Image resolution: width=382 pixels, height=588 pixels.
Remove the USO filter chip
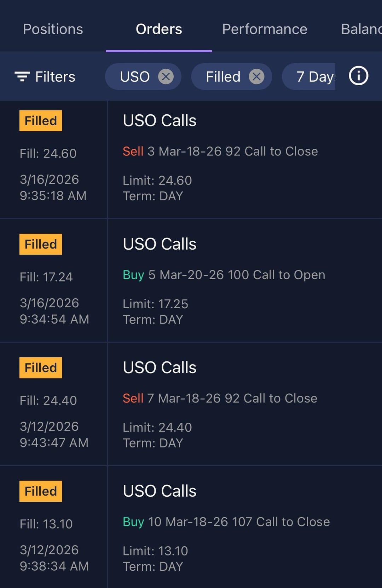pos(166,76)
